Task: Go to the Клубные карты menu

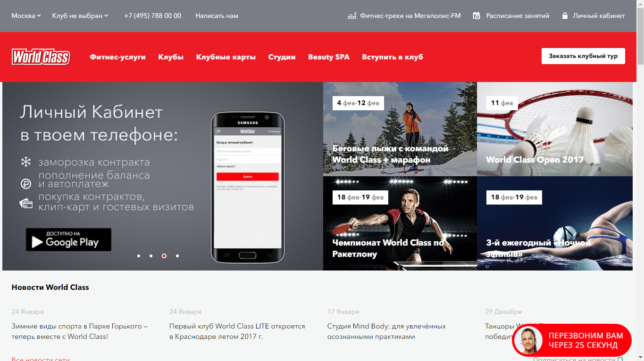Action: [226, 57]
